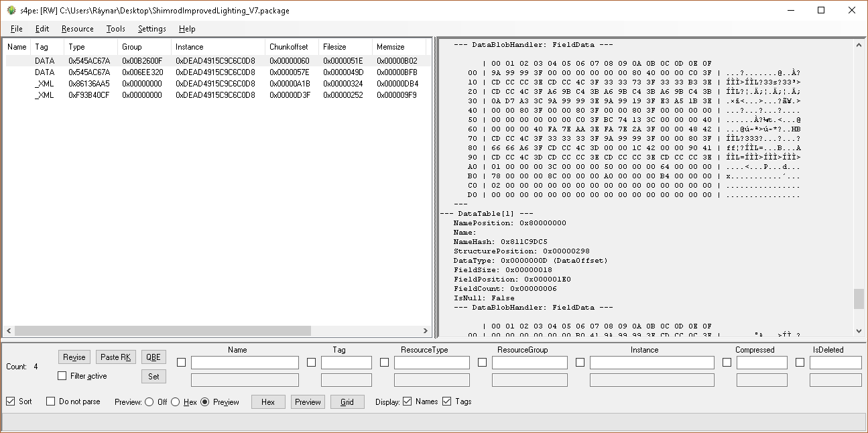Click the IsNull: False line
The width and height of the screenshot is (868, 433).
(x=484, y=298)
